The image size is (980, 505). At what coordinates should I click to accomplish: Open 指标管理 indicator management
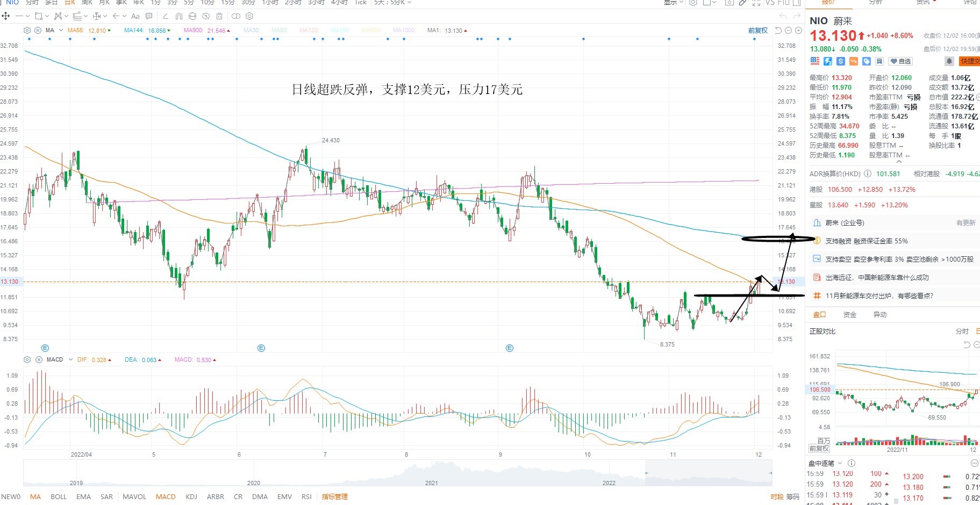(335, 497)
